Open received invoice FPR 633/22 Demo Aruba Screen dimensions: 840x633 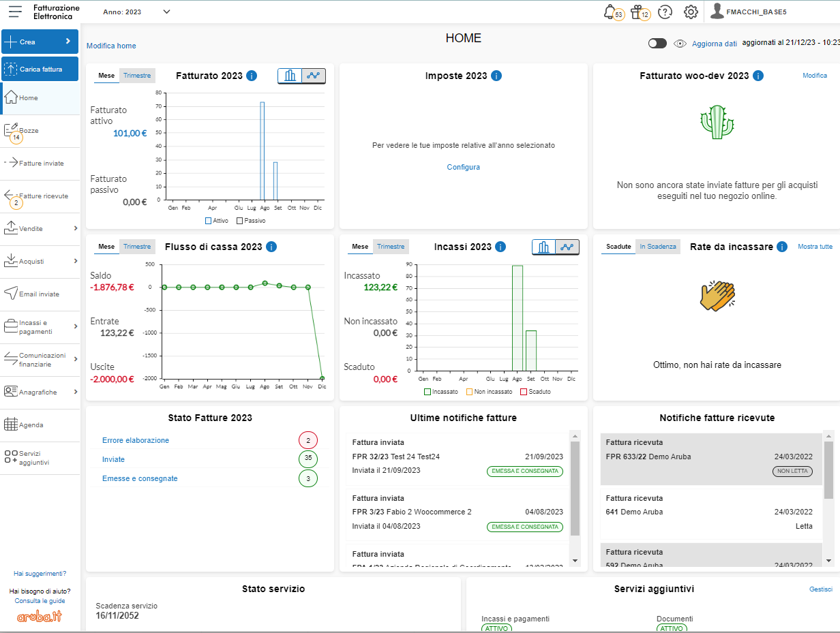click(x=711, y=459)
